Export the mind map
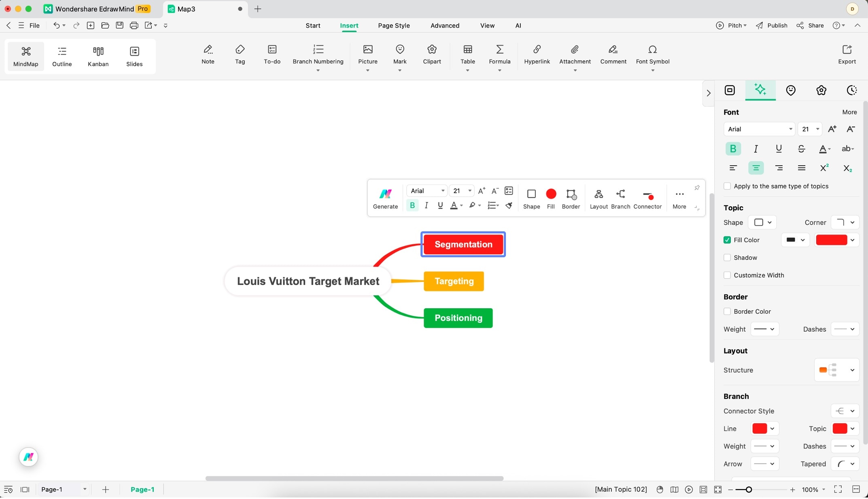This screenshot has height=499, width=868. click(847, 54)
